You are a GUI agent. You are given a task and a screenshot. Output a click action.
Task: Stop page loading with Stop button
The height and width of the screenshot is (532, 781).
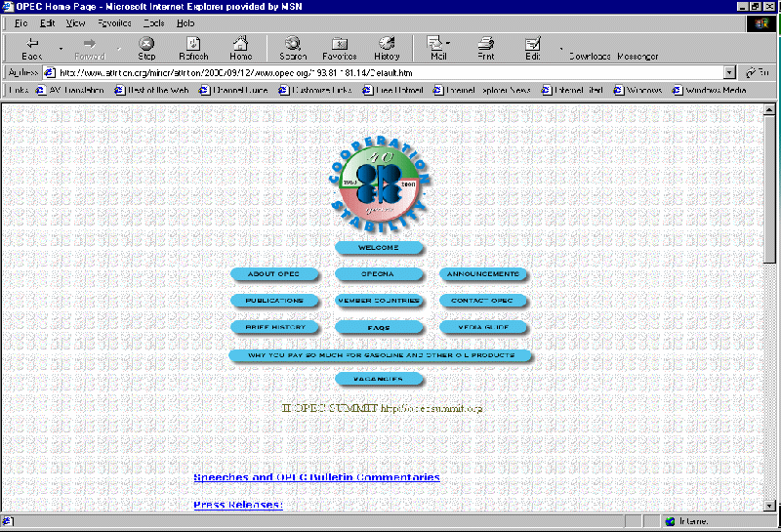coord(146,49)
